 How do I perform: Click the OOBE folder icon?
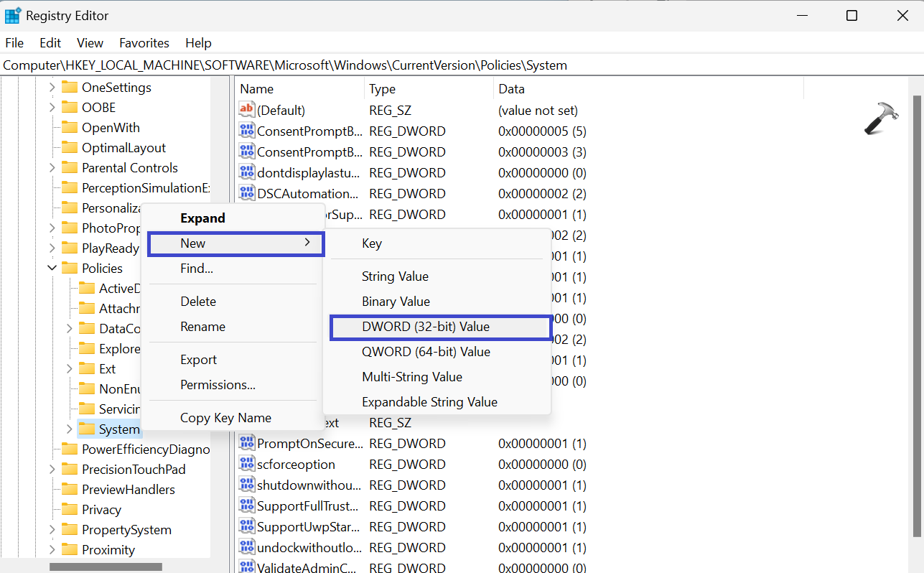pos(70,108)
